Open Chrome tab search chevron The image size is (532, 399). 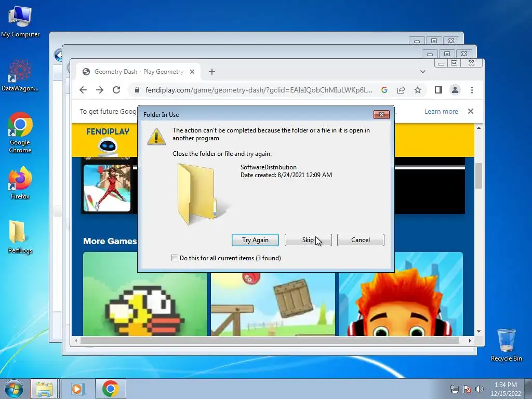click(x=423, y=72)
